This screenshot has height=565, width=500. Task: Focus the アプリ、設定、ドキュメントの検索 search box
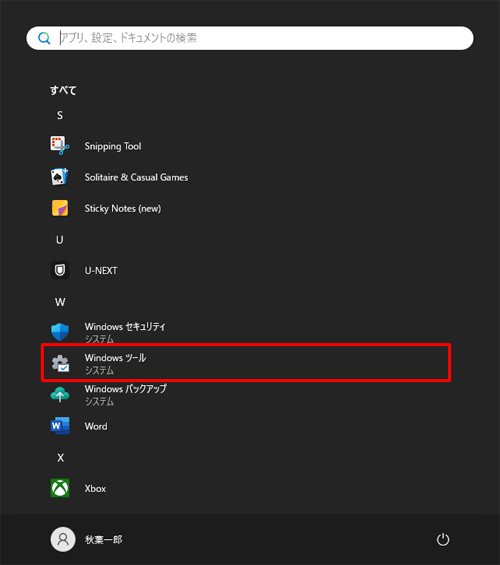(x=250, y=38)
